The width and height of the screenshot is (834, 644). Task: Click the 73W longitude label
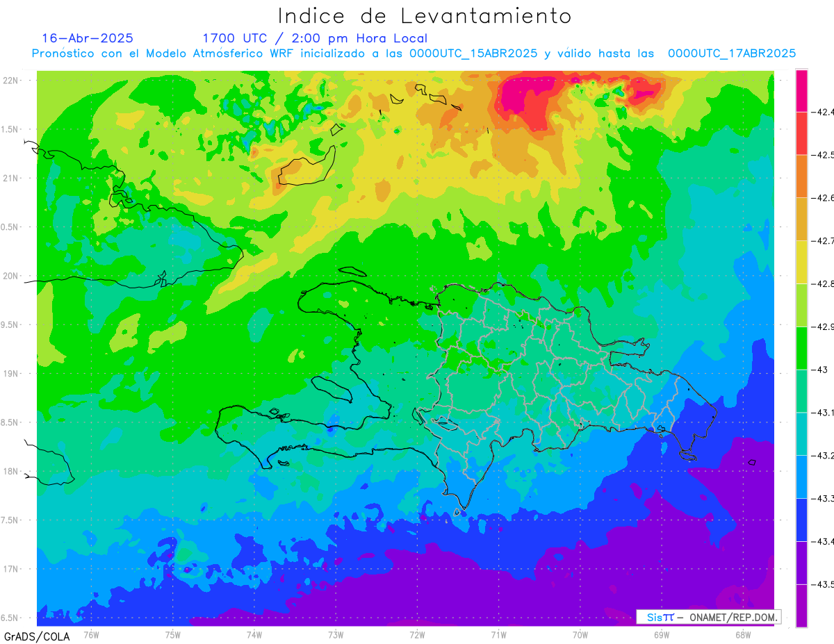(336, 635)
